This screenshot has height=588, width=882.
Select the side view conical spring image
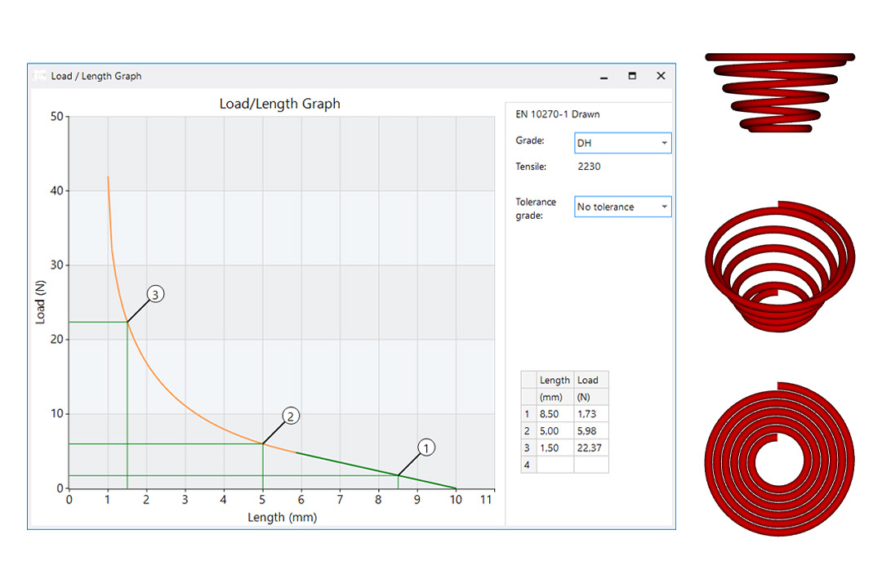(779, 91)
